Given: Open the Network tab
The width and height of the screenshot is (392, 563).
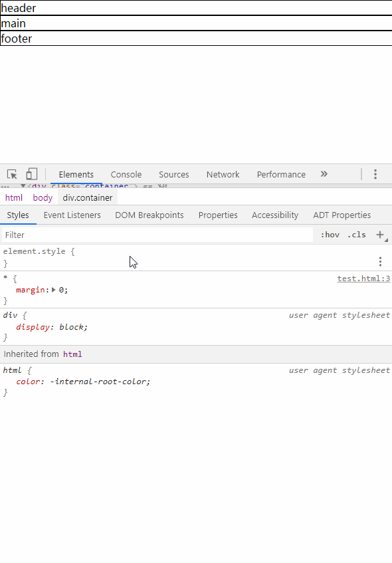Looking at the screenshot, I should (223, 175).
